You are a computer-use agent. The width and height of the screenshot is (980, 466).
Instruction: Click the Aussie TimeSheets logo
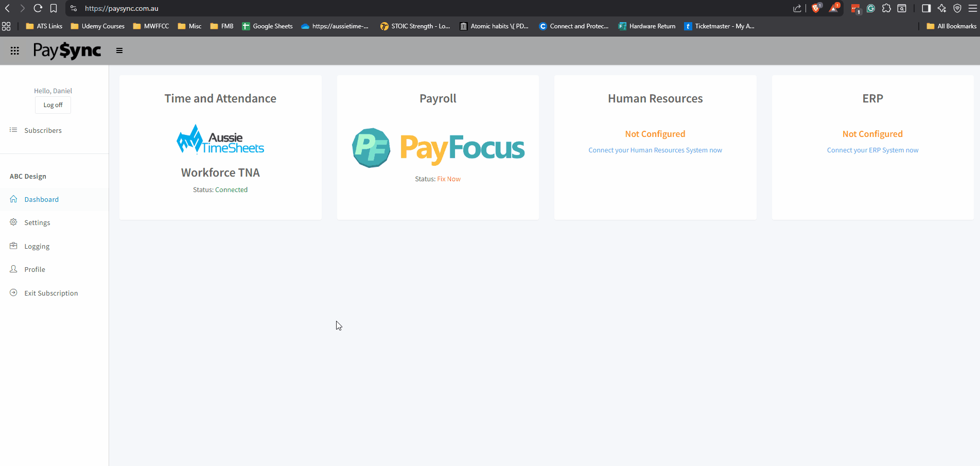point(220,140)
